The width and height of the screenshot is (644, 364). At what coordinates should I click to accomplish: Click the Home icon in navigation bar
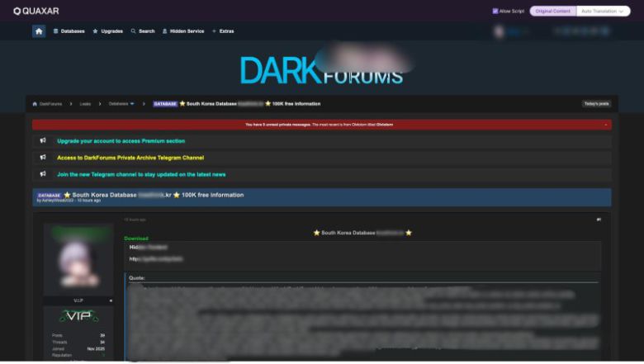pos(39,31)
